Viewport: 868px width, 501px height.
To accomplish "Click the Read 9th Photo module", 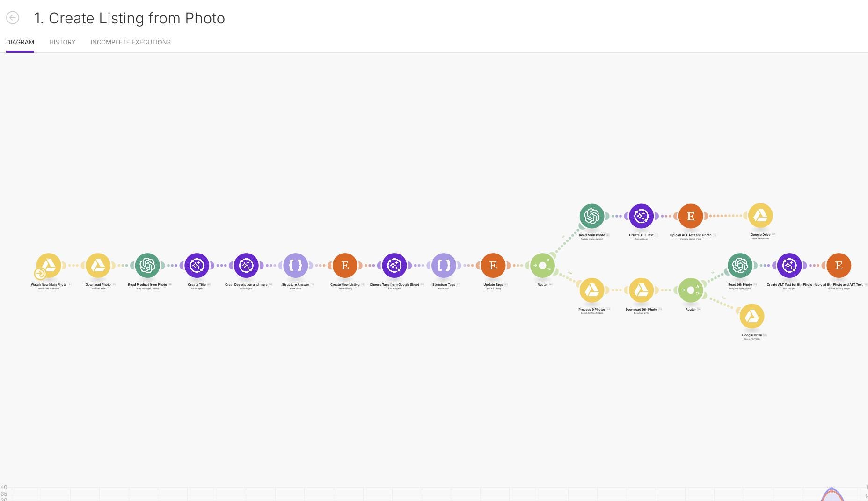I will [740, 265].
